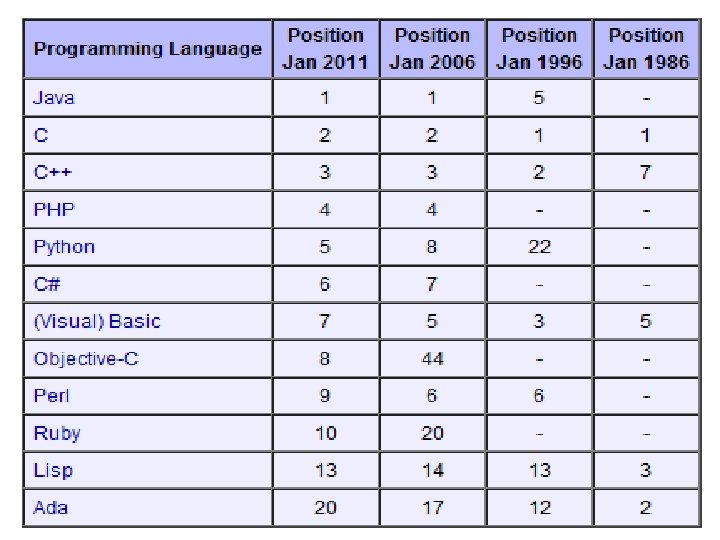This screenshot has width=720, height=540.
Task: Follow the Objective-C link
Action: click(x=86, y=359)
